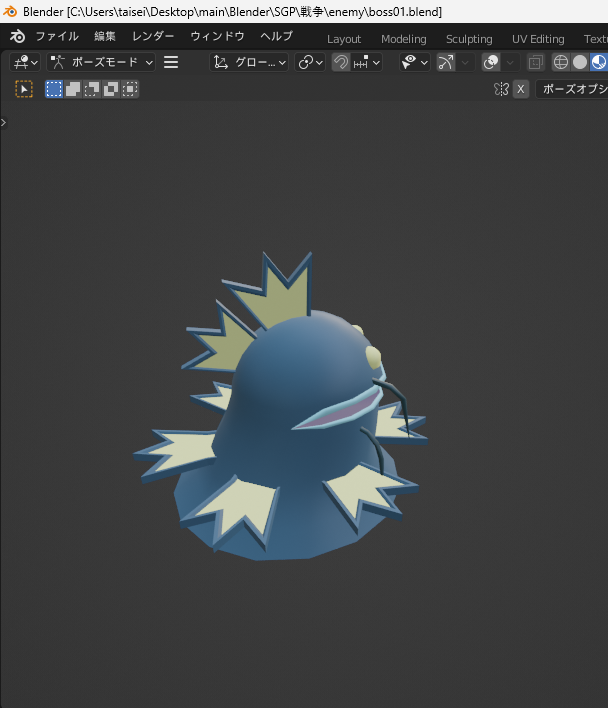Open the editor type selector dropdown

(x=25, y=62)
